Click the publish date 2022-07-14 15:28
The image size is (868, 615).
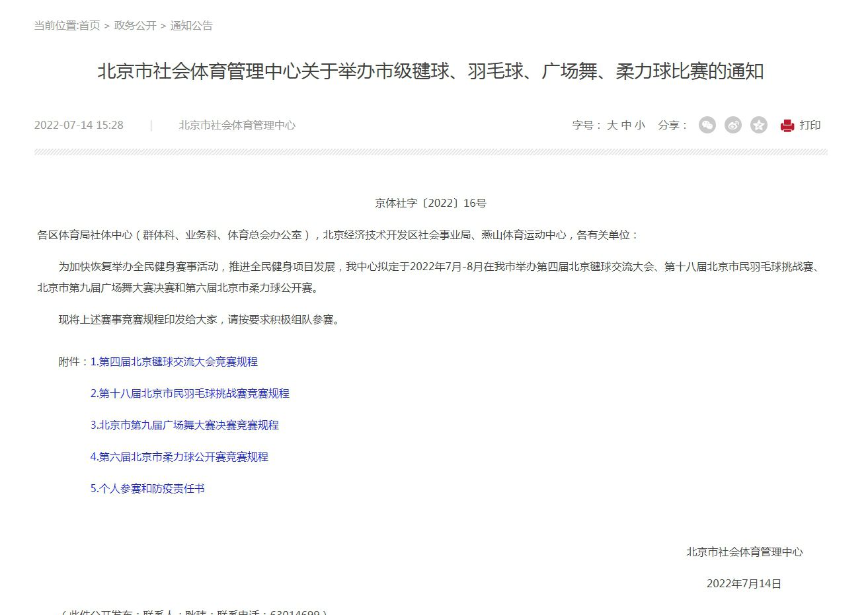[x=79, y=125]
